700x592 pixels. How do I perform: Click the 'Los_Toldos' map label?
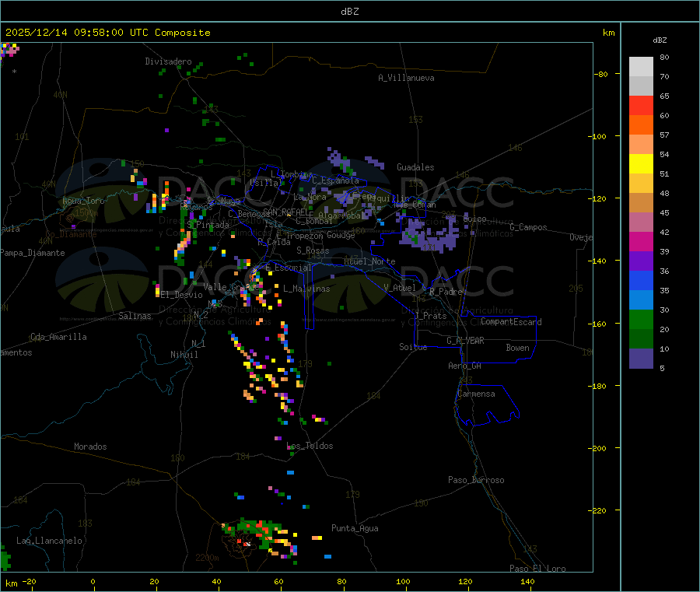point(310,446)
